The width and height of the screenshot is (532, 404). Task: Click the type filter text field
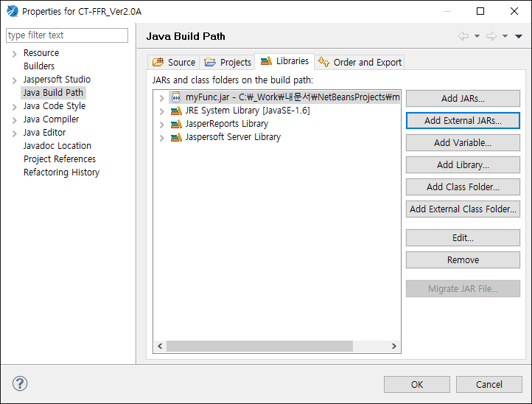(x=67, y=35)
